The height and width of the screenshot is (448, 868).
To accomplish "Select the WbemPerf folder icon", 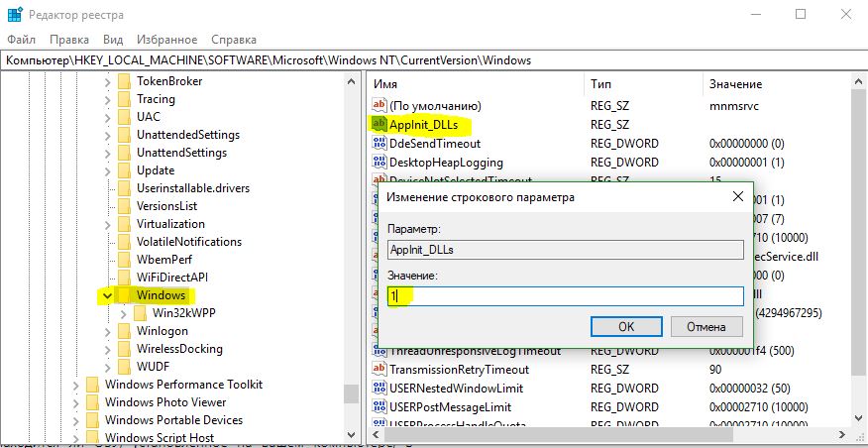I will 125,260.
